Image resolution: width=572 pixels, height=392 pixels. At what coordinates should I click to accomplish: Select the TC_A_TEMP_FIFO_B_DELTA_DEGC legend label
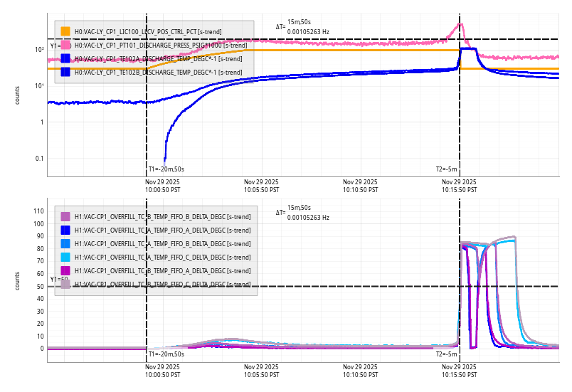coord(162,243)
